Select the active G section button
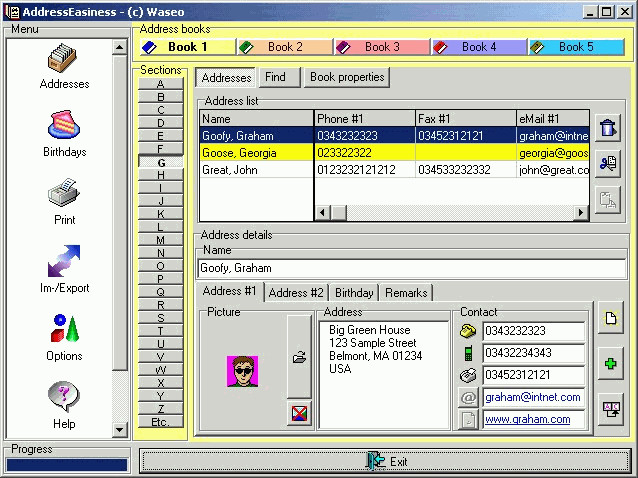638x478 pixels. [x=161, y=162]
